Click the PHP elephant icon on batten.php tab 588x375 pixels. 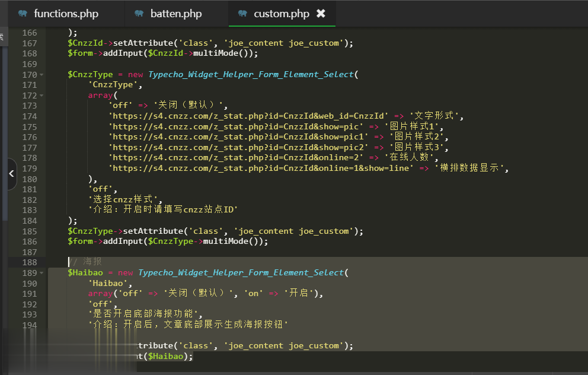(x=139, y=14)
